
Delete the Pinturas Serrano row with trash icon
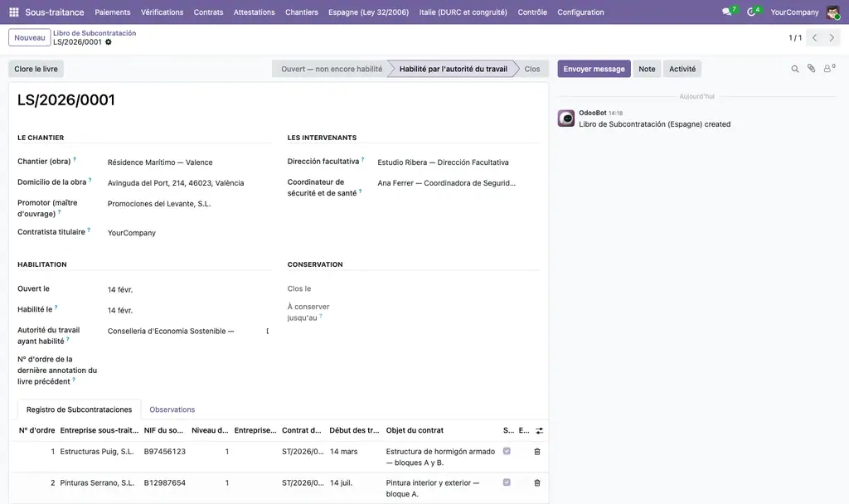(x=537, y=483)
